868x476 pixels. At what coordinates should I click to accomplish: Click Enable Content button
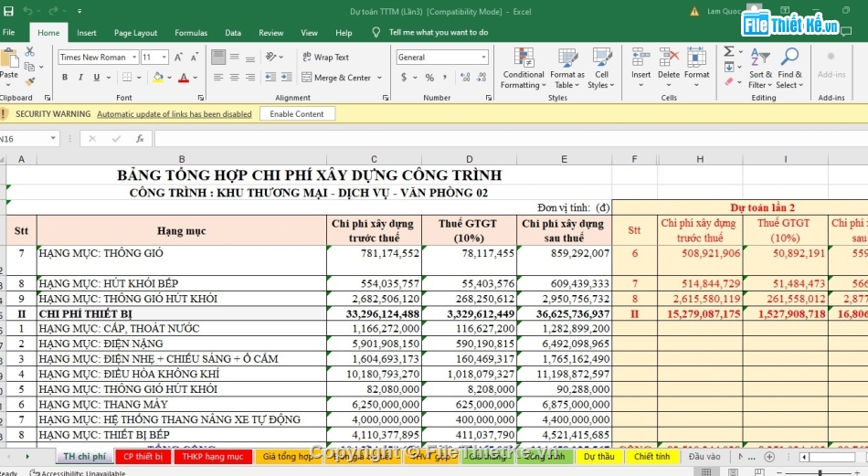click(297, 114)
